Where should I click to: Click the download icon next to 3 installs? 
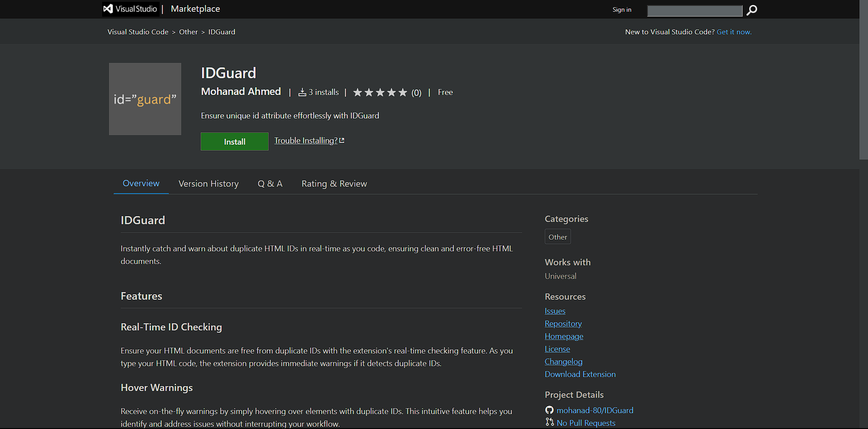pyautogui.click(x=302, y=92)
